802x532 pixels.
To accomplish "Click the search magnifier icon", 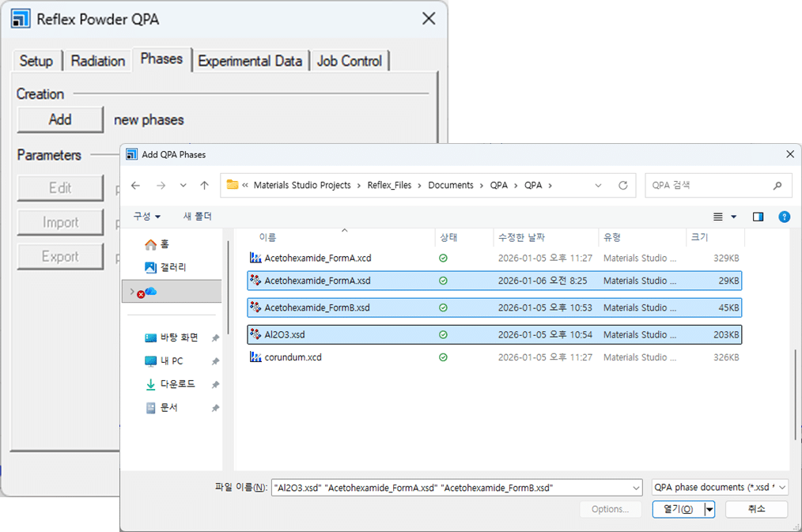I will point(777,186).
